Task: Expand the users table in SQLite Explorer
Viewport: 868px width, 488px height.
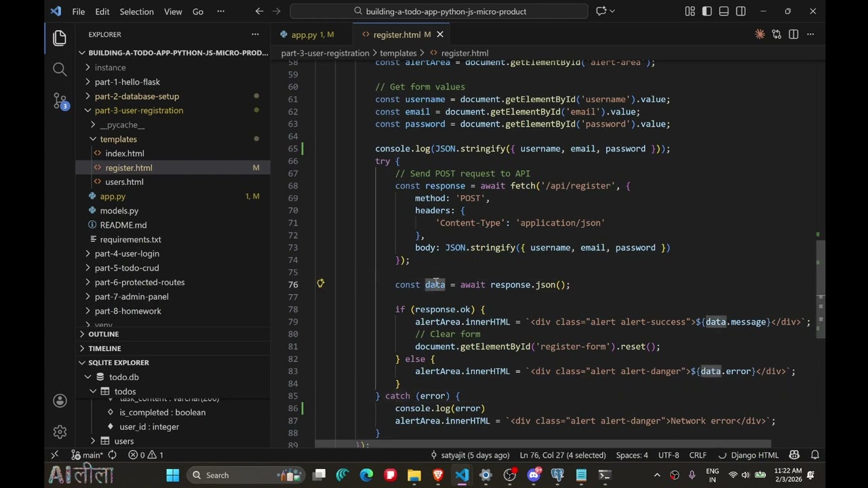Action: 93,441
